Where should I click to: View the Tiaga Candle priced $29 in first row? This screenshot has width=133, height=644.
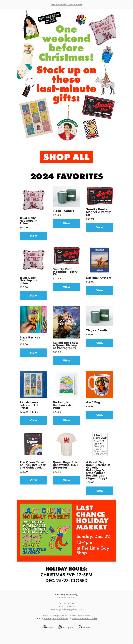66,223
